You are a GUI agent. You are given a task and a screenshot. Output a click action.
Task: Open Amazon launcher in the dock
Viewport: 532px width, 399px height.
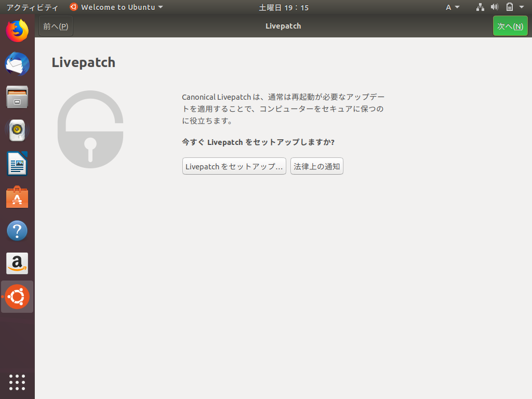[x=17, y=263]
